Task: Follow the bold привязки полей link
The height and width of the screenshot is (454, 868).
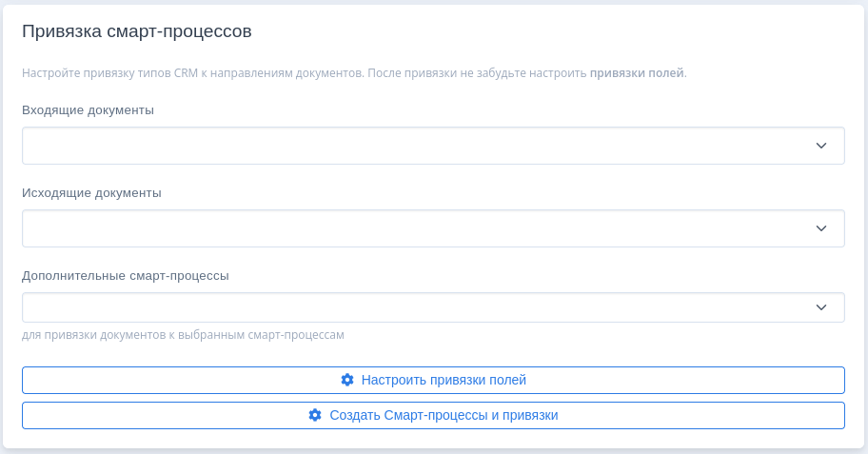Action: coord(637,72)
